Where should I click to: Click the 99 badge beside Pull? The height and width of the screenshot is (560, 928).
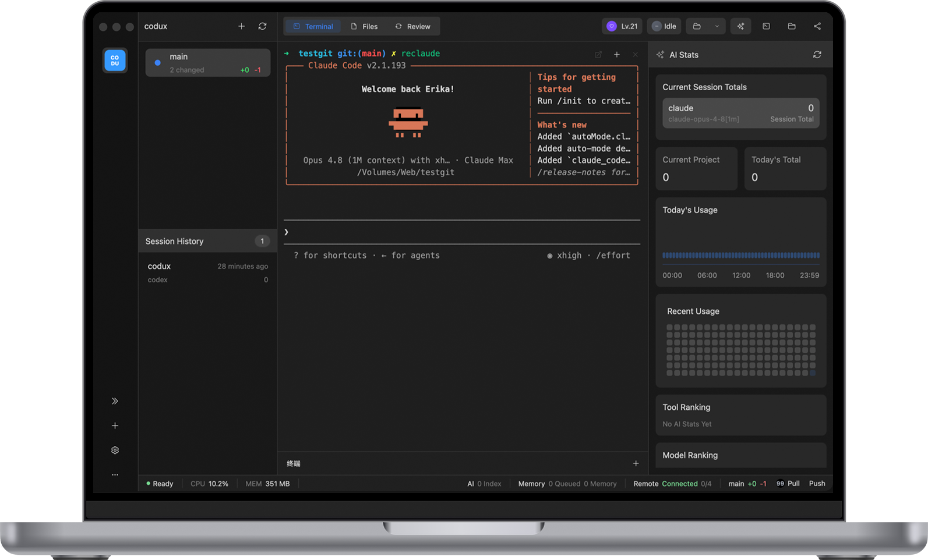coord(780,484)
